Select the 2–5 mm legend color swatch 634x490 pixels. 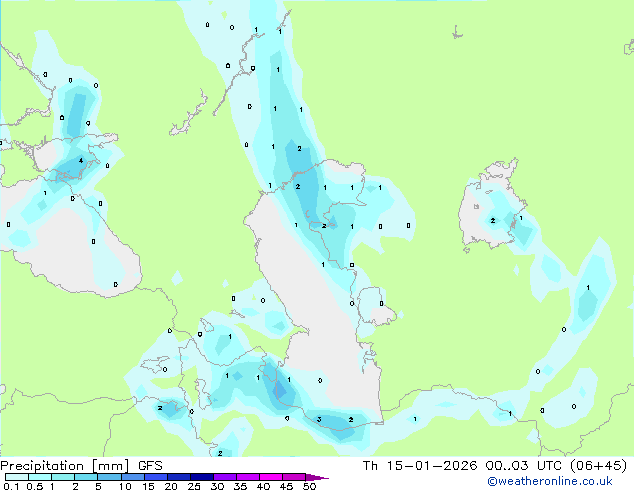(86, 477)
